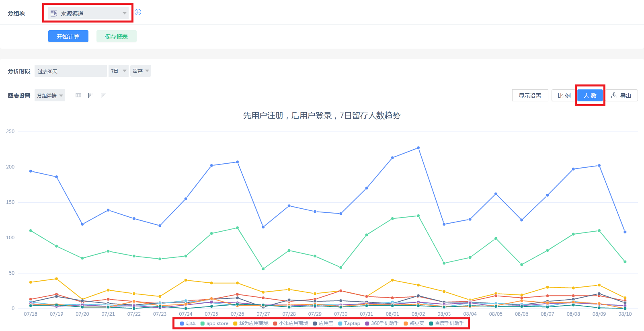Image resolution: width=644 pixels, height=331 pixels.
Task: Select the dark triangle-grid chart view icon
Action: 91,95
